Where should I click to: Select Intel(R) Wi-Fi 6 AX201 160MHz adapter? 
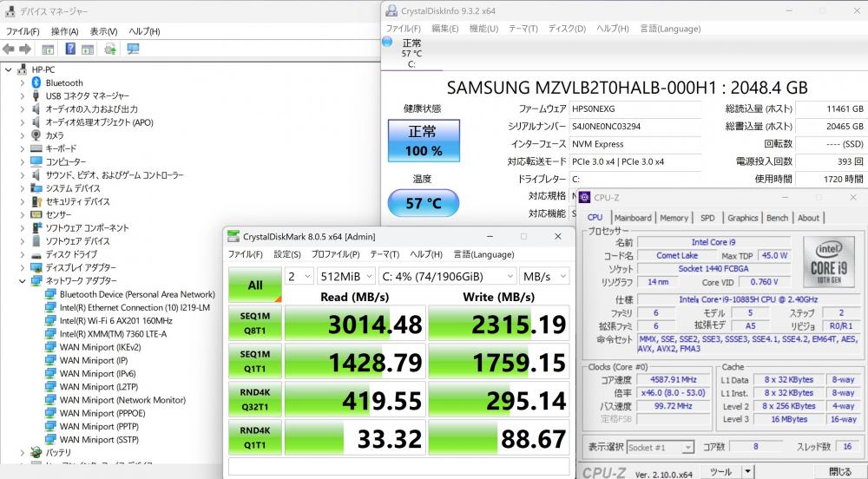coord(115,321)
